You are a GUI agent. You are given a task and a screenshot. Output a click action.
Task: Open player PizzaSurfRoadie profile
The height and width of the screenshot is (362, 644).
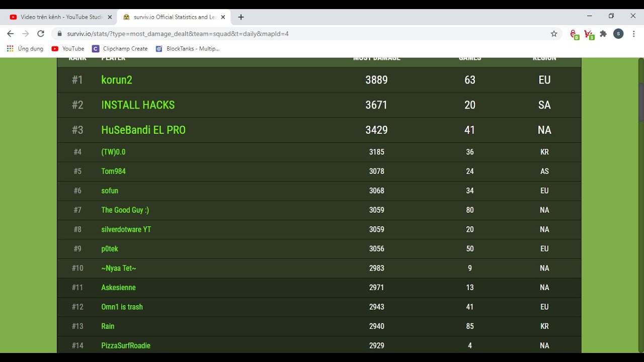126,345
